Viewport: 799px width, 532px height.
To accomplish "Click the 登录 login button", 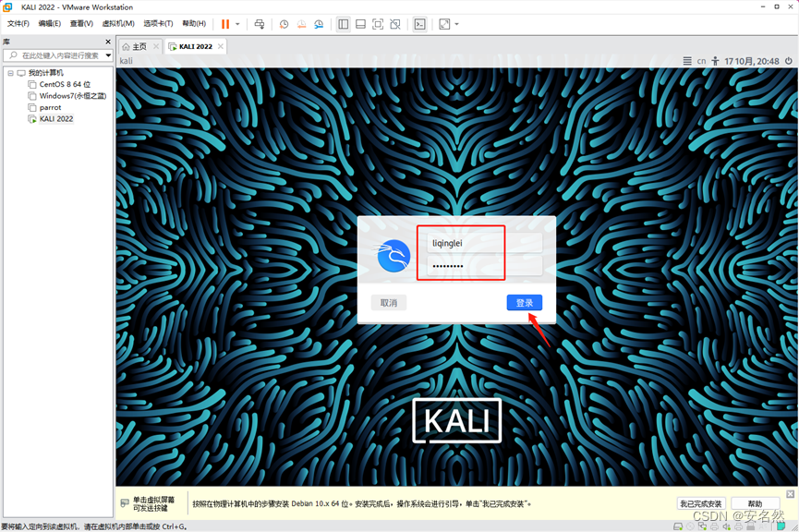I will point(525,303).
